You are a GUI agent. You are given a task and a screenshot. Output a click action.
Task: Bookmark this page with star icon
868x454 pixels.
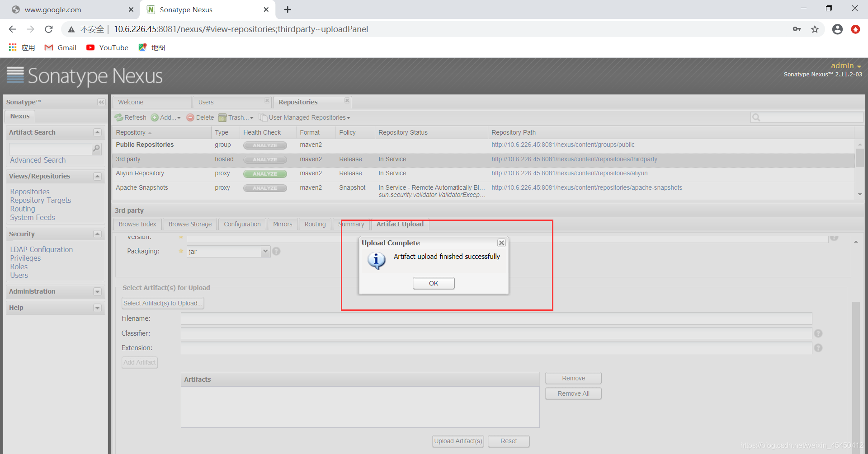pos(815,29)
